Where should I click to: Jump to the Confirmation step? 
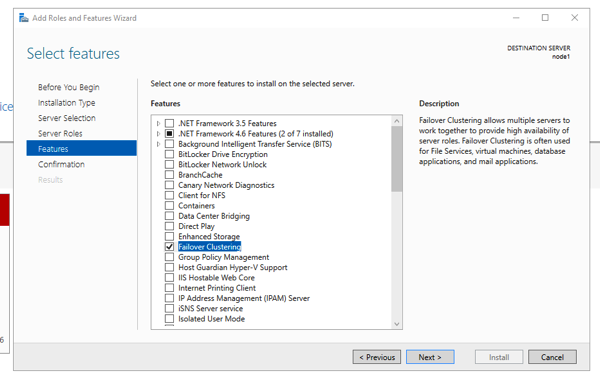61,164
